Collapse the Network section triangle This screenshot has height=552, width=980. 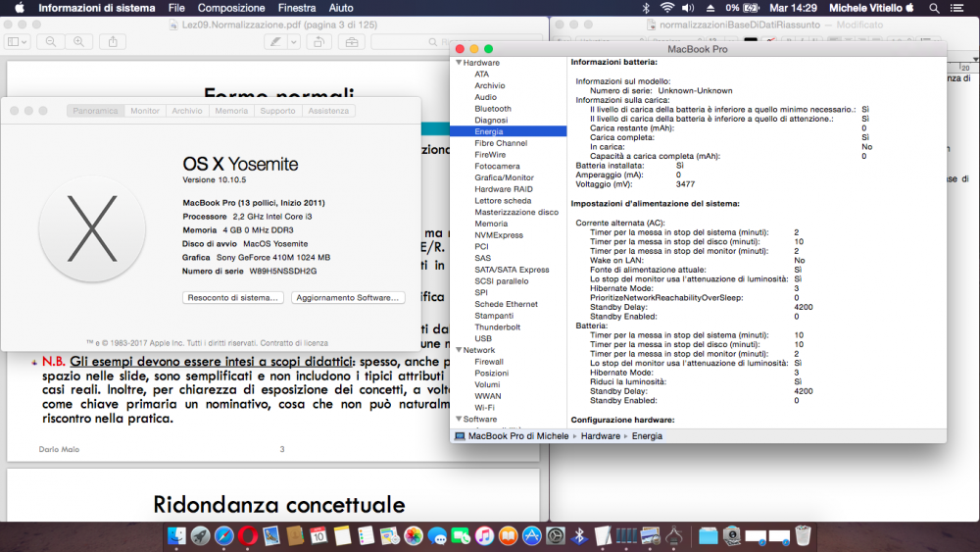[459, 350]
